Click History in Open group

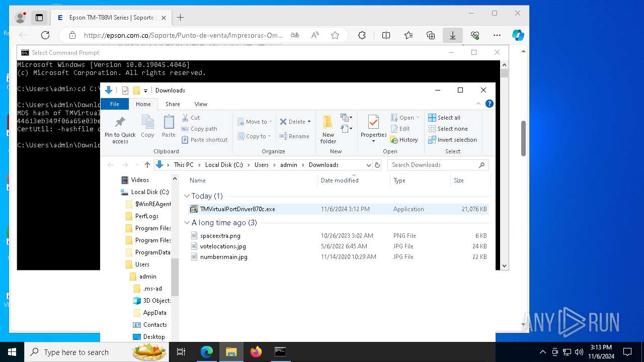pyautogui.click(x=404, y=140)
